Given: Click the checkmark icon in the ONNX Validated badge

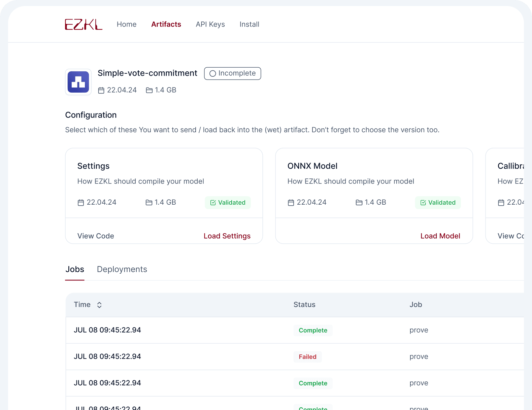Looking at the screenshot, I should [423, 203].
